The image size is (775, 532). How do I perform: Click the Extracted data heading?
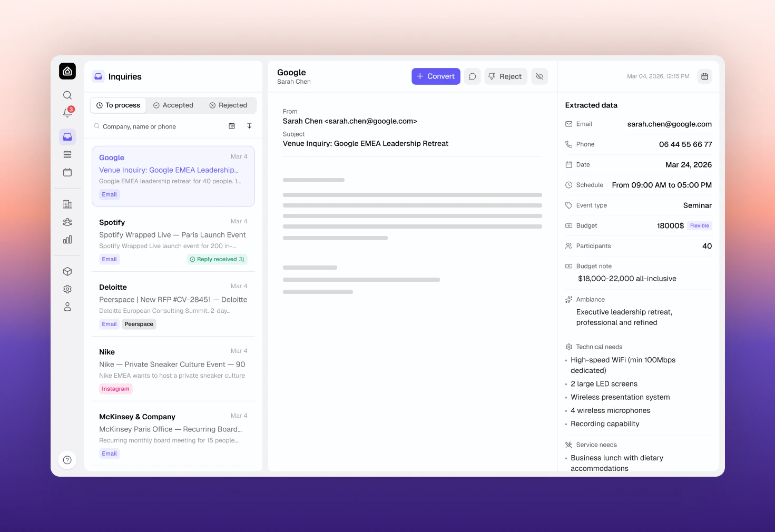pos(591,105)
